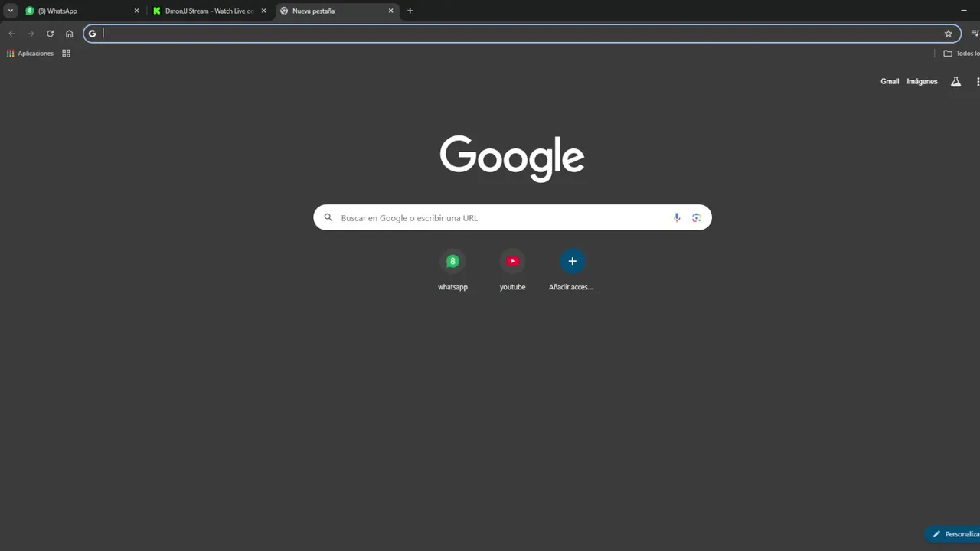
Task: Select the Nueva pestaña tab
Action: (337, 11)
